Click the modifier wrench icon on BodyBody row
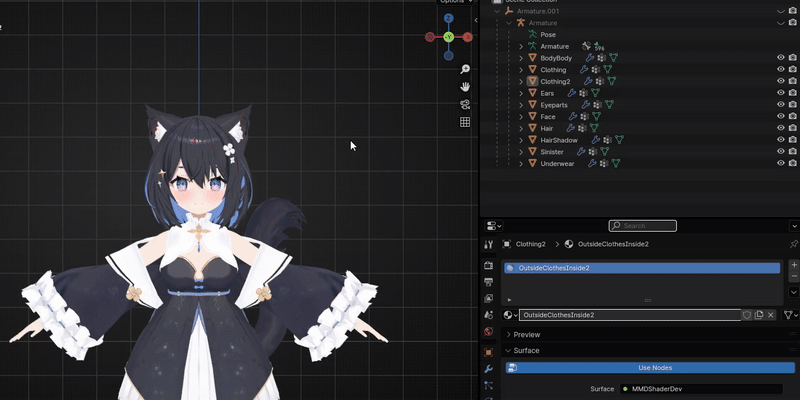This screenshot has width=800, height=400. [590, 58]
